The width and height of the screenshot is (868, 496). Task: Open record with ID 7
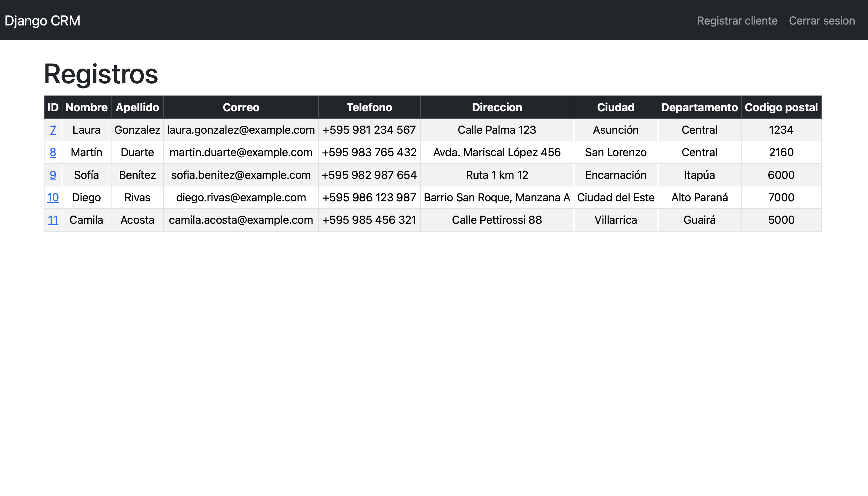tap(53, 130)
